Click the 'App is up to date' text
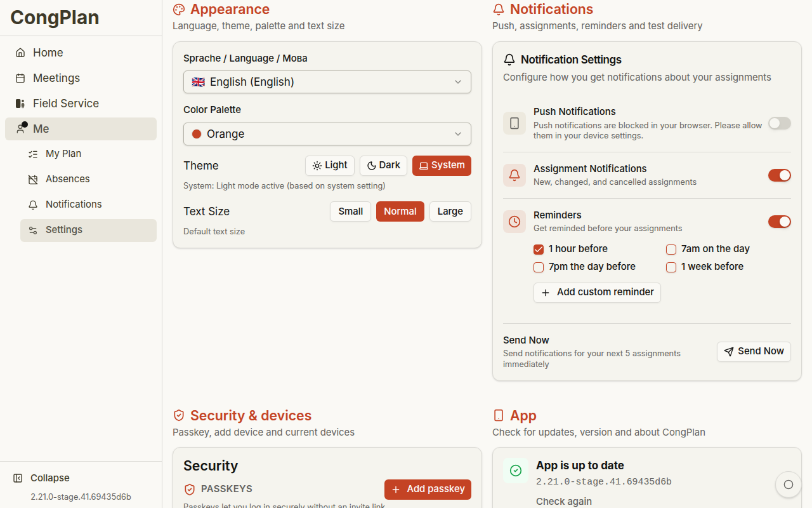812x508 pixels. (580, 465)
